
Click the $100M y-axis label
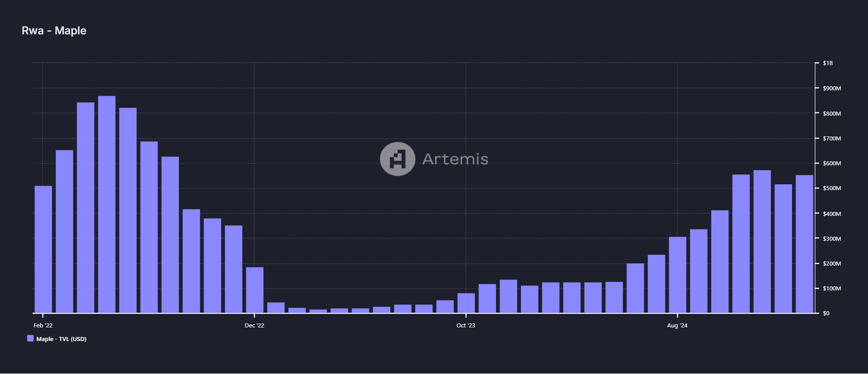[831, 288]
